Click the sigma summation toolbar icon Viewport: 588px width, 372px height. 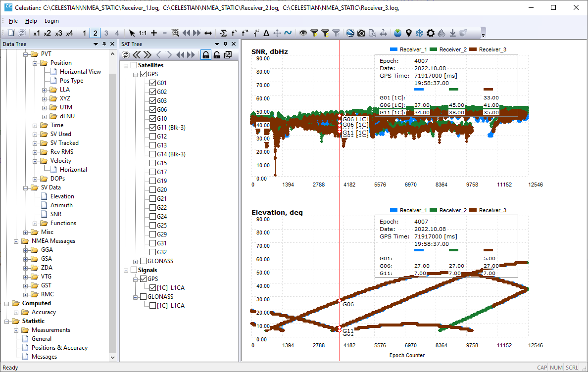click(223, 33)
